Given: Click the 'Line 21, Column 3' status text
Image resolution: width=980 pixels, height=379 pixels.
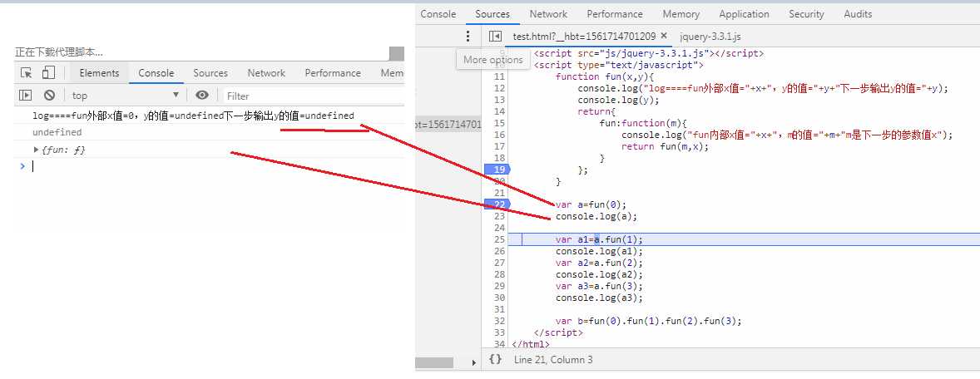Looking at the screenshot, I should [x=553, y=360].
